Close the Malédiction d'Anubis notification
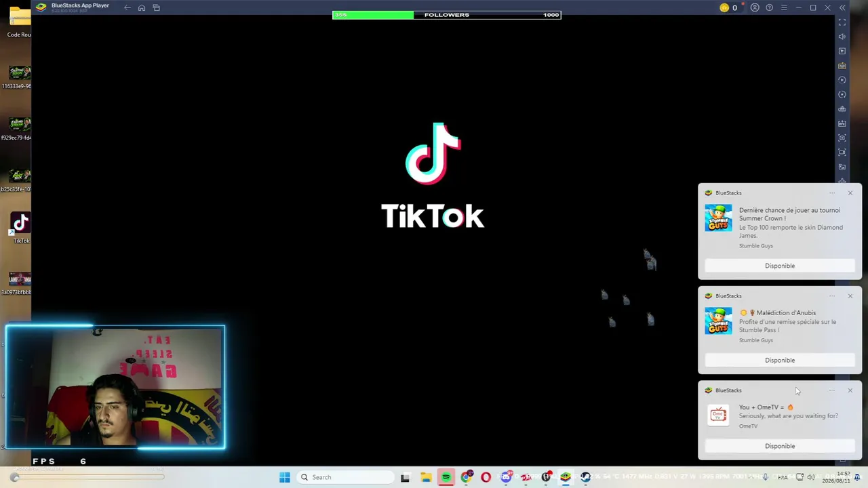 tap(850, 296)
